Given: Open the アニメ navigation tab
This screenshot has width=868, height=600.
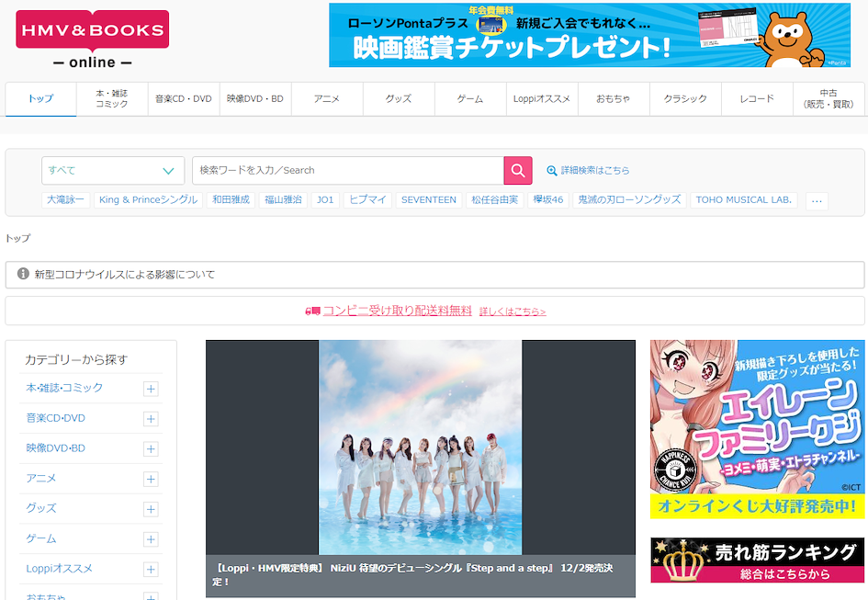Looking at the screenshot, I should coord(327,99).
